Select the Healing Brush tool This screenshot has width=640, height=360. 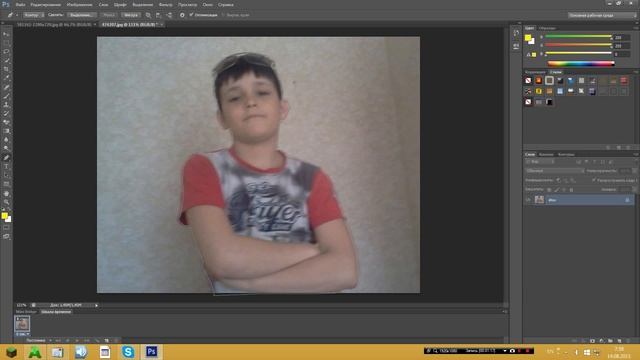[x=6, y=87]
